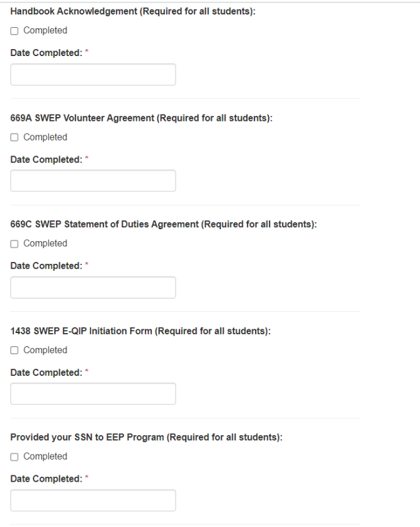Image resolution: width=420 pixels, height=527 pixels.
Task: Click the "Completed" label text under 669C Statement of Duties
Action: click(x=45, y=244)
